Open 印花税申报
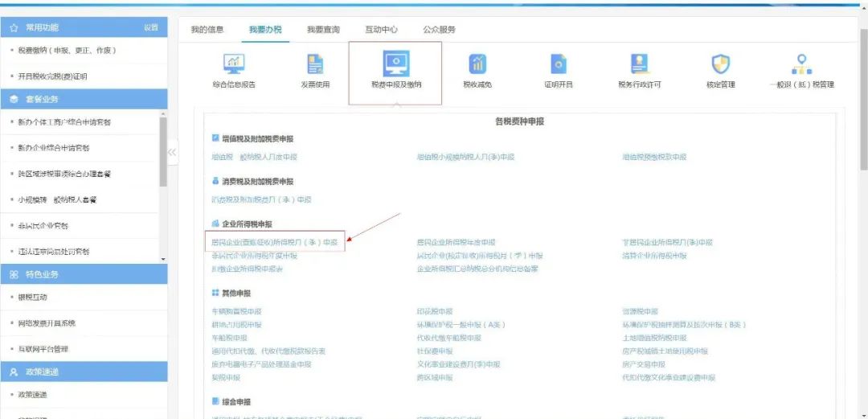868x419 pixels. point(435,311)
